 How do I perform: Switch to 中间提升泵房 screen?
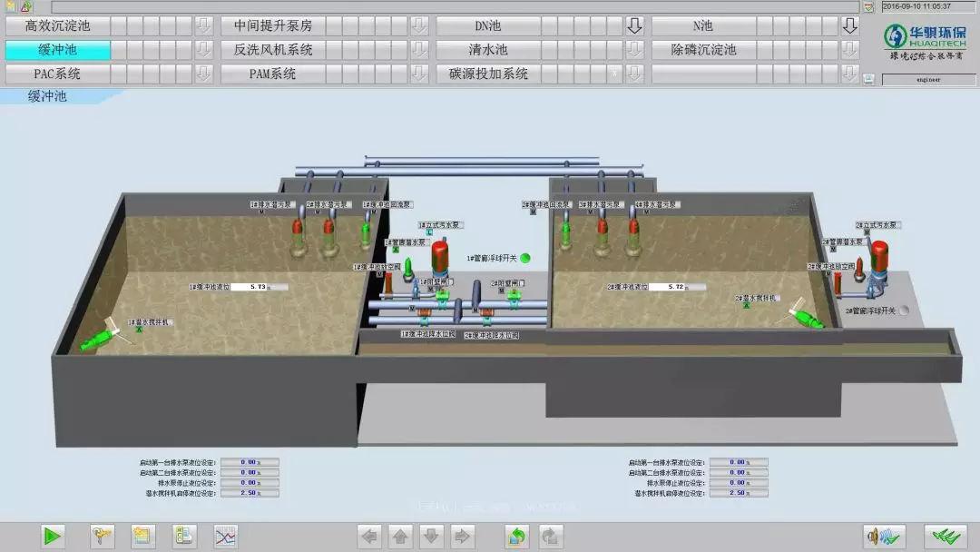(x=273, y=25)
